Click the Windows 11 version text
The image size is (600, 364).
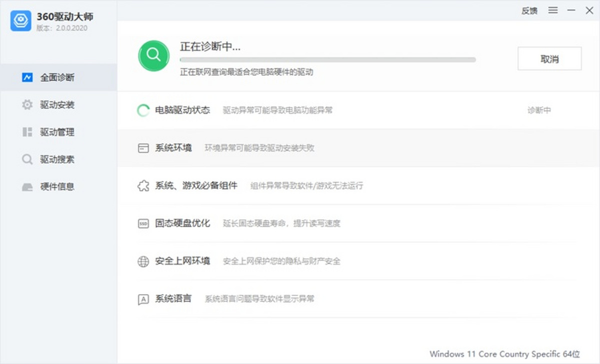[x=506, y=354]
